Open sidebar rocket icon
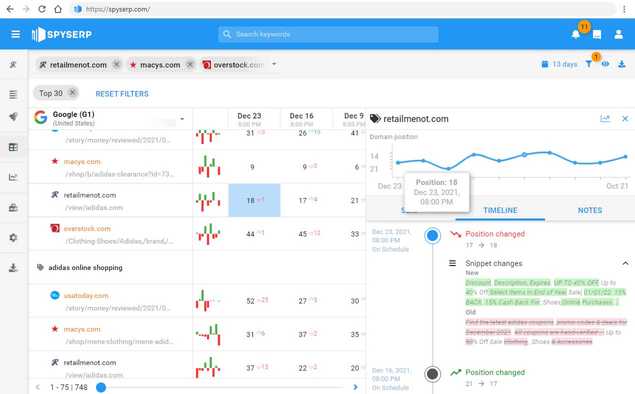 point(13,117)
